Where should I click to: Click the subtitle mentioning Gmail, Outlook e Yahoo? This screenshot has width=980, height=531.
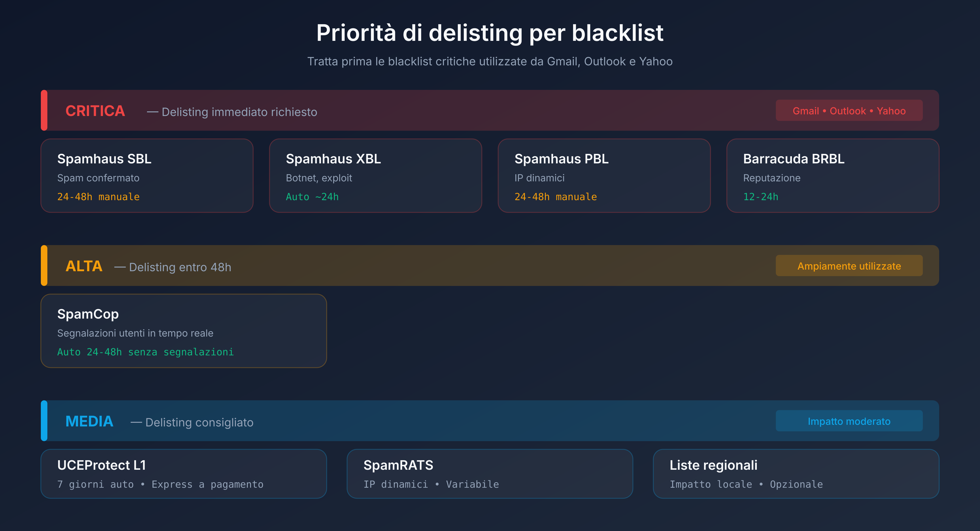(490, 61)
